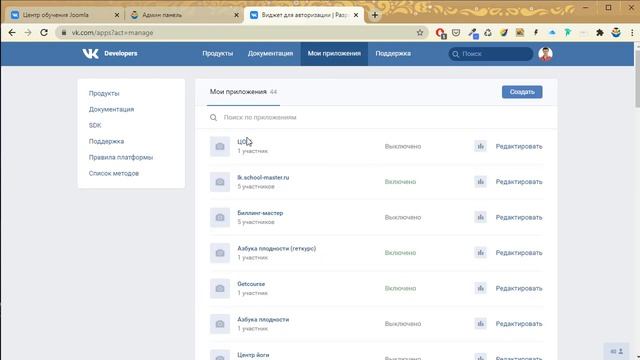Screen dimensions: 640x360
Task: Bookmark this page with the star
Action: pyautogui.click(x=420, y=33)
